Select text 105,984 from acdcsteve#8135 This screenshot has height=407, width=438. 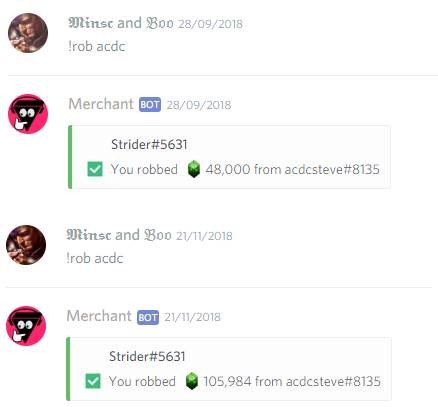(x=292, y=381)
